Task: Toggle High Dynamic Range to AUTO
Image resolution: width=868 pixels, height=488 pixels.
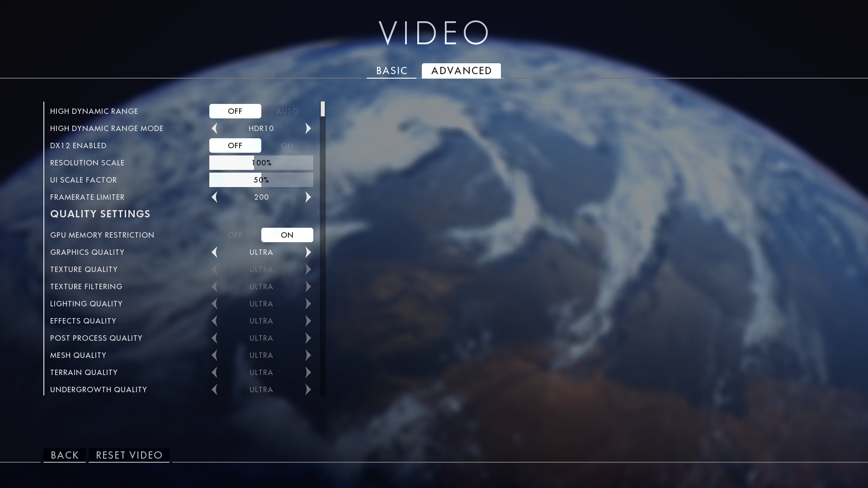Action: click(287, 111)
